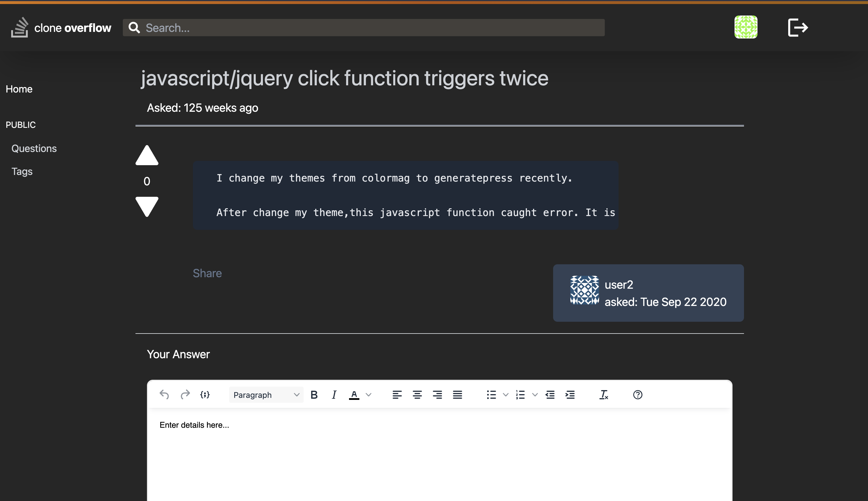This screenshot has height=501, width=868.
Task: Select the Tags menu item
Action: 22,171
